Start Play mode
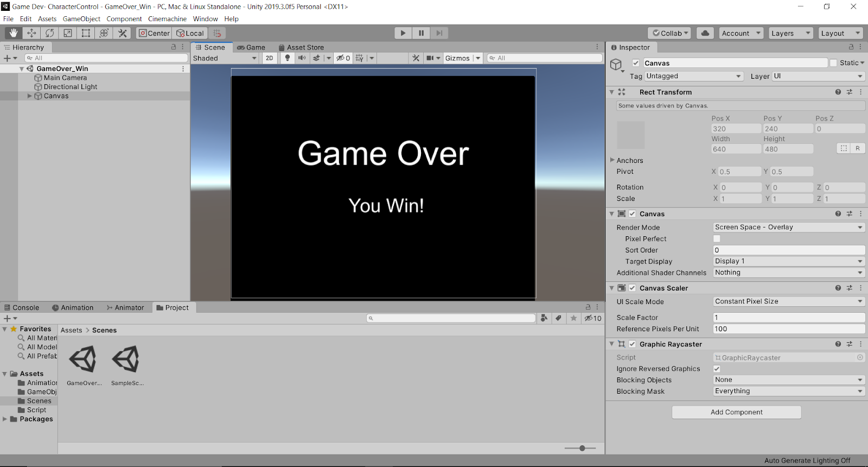 tap(403, 33)
